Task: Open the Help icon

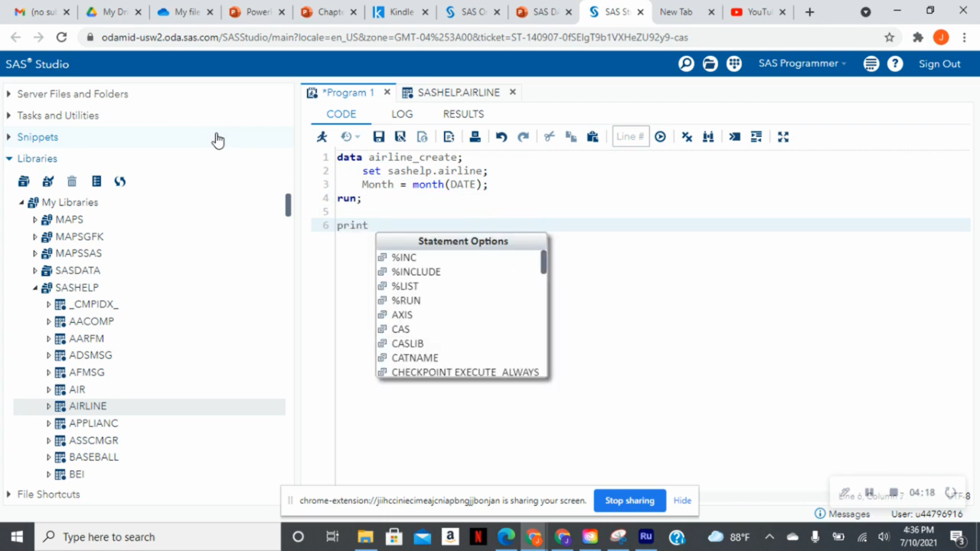Action: pos(895,64)
